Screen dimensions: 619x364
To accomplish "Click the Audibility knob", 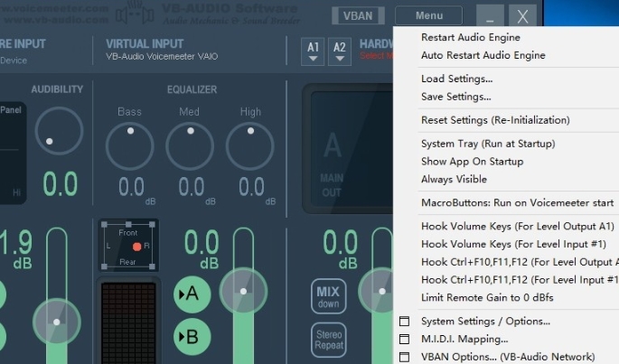I will point(59,131).
